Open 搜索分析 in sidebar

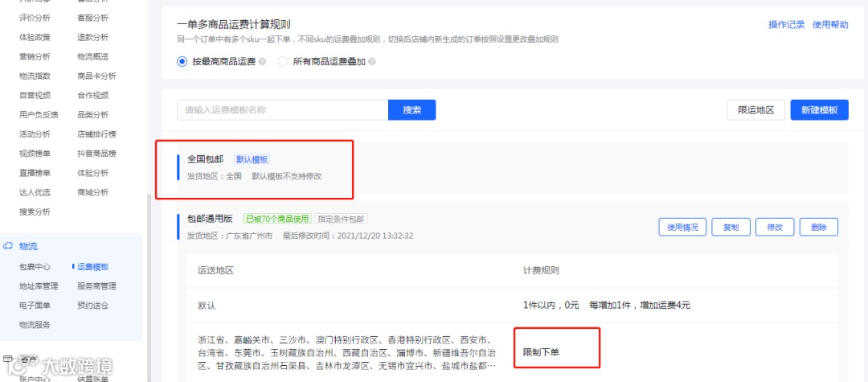pyautogui.click(x=35, y=212)
